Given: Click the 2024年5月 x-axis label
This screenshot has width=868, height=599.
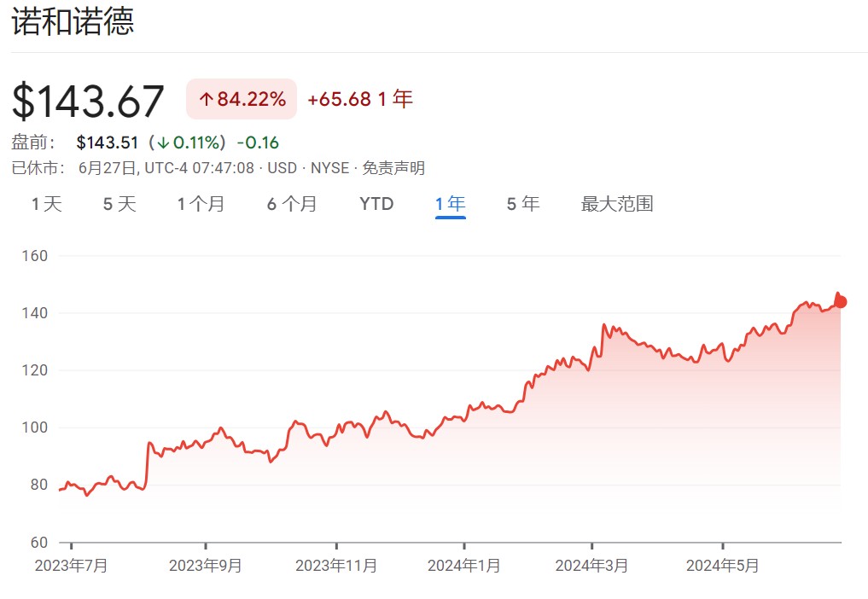Looking at the screenshot, I should pos(723,565).
